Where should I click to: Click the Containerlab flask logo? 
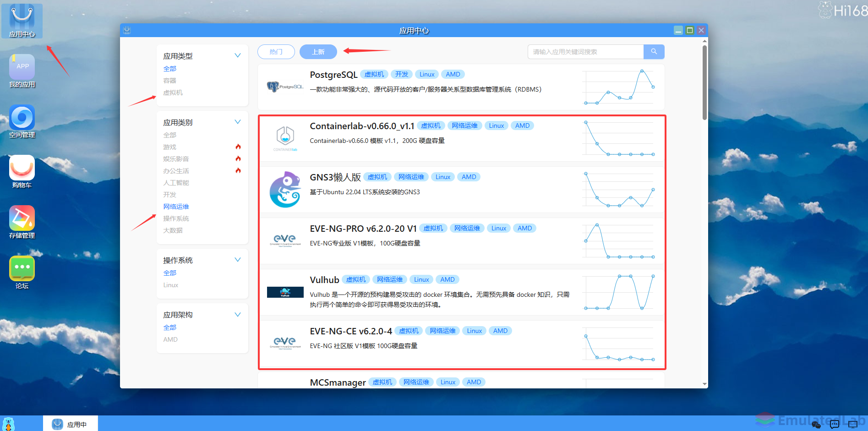(285, 138)
